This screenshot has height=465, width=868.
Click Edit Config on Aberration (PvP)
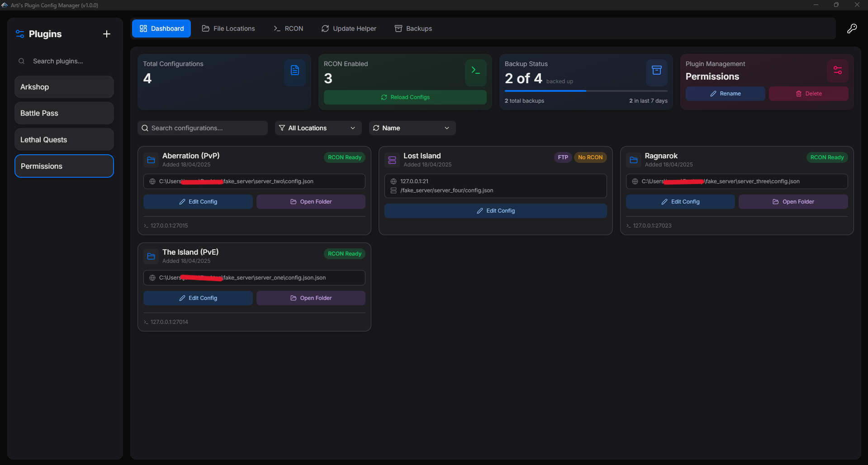pos(198,202)
